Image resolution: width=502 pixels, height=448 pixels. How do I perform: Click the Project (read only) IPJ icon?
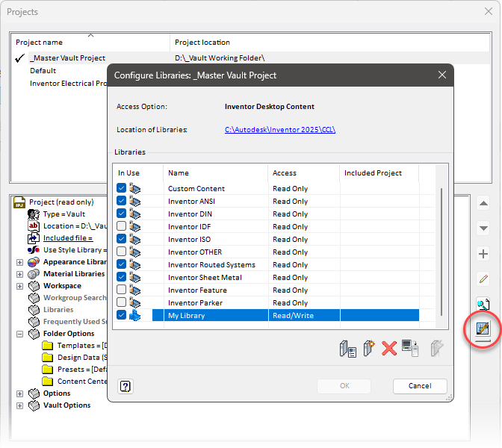pyautogui.click(x=19, y=202)
